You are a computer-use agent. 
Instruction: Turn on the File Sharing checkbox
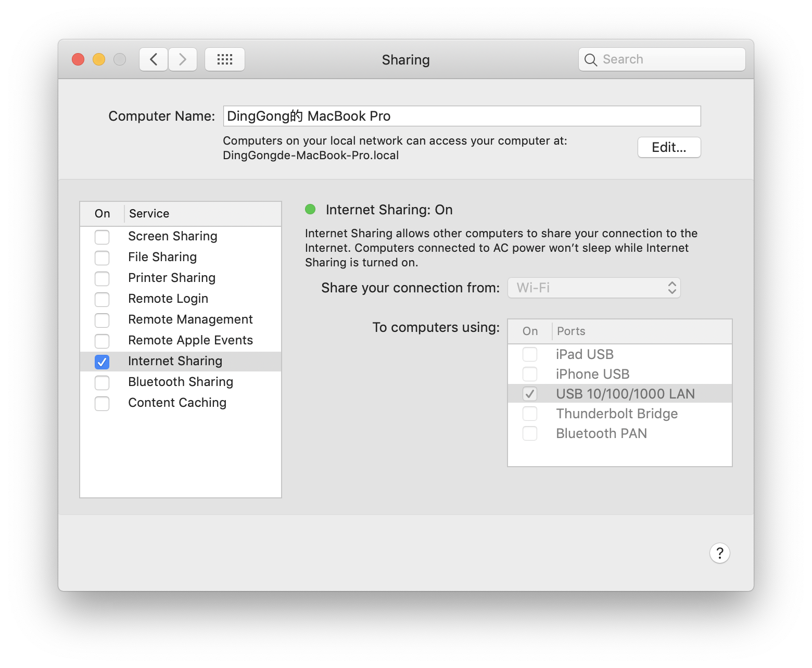point(102,258)
